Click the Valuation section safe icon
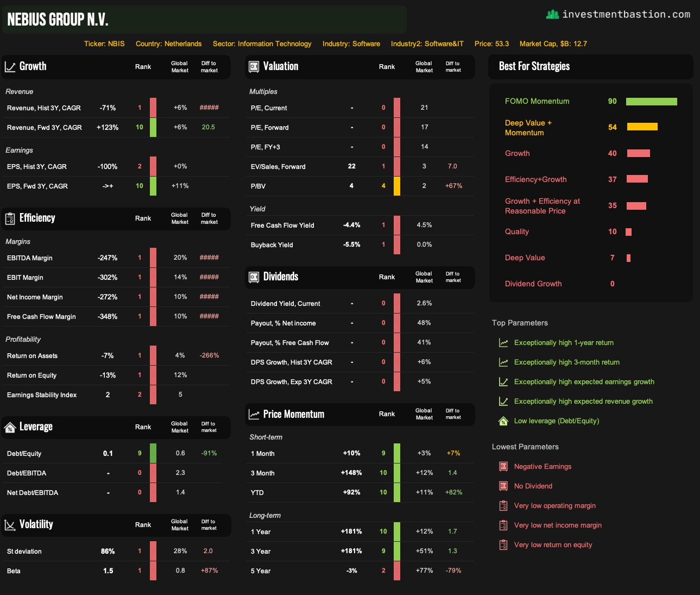 [x=254, y=67]
